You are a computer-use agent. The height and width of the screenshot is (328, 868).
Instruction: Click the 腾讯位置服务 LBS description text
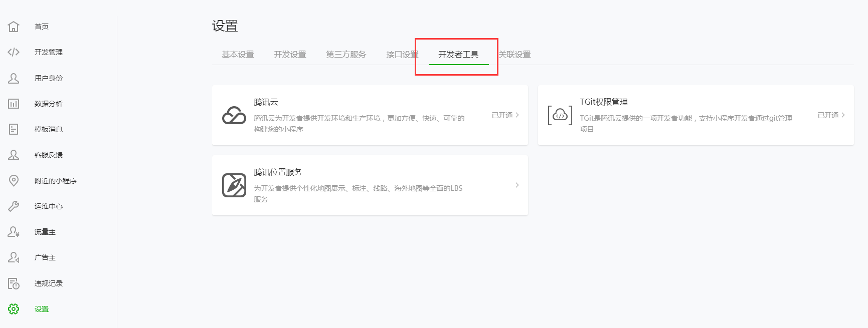(358, 194)
